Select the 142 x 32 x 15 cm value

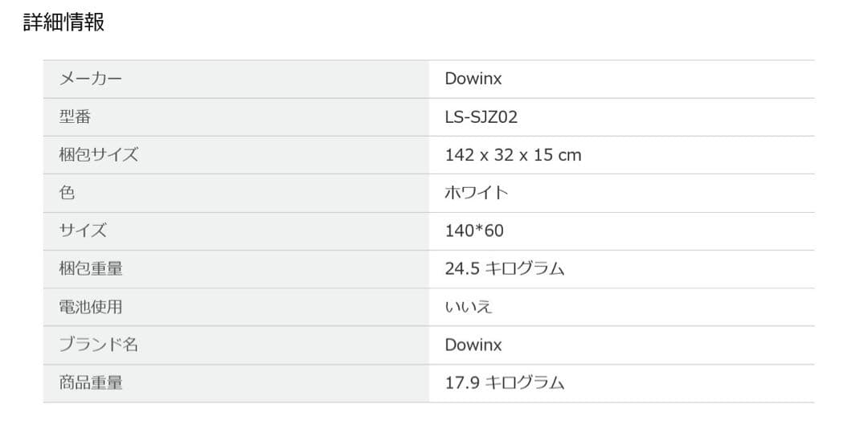[x=513, y=155]
